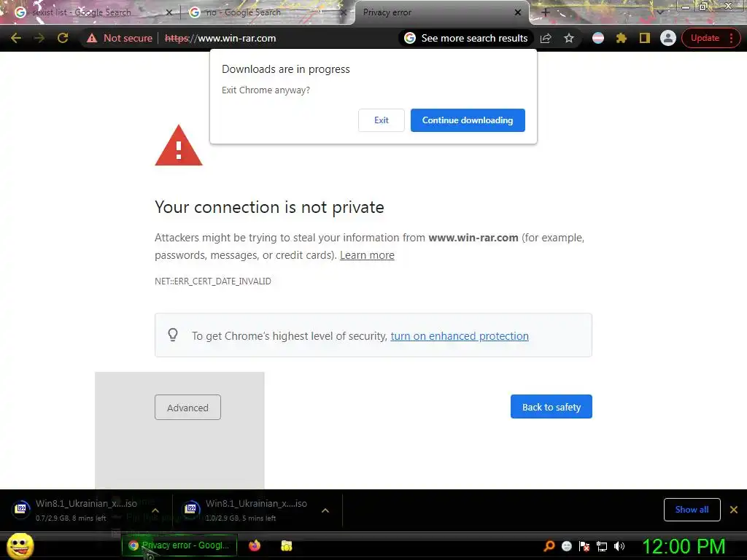Click See more search results chip

pos(466,38)
